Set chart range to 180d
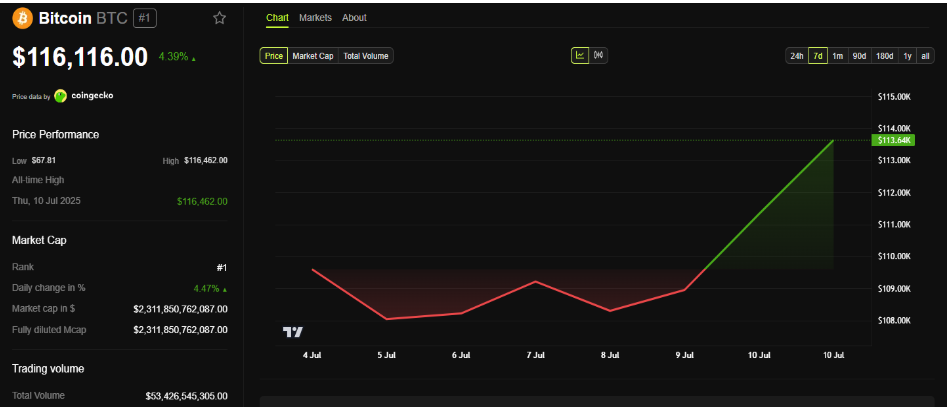The image size is (947, 407). [x=885, y=56]
